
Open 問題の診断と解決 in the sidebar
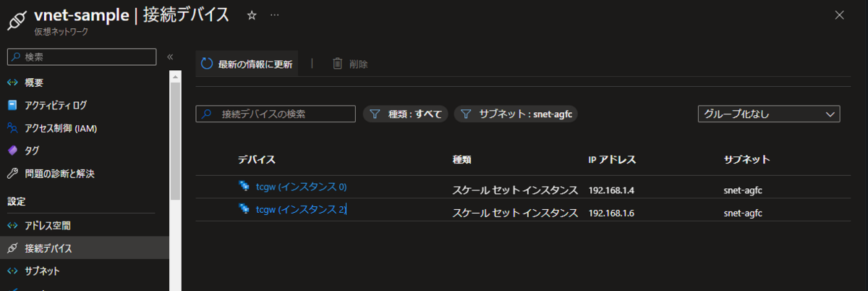point(59,174)
